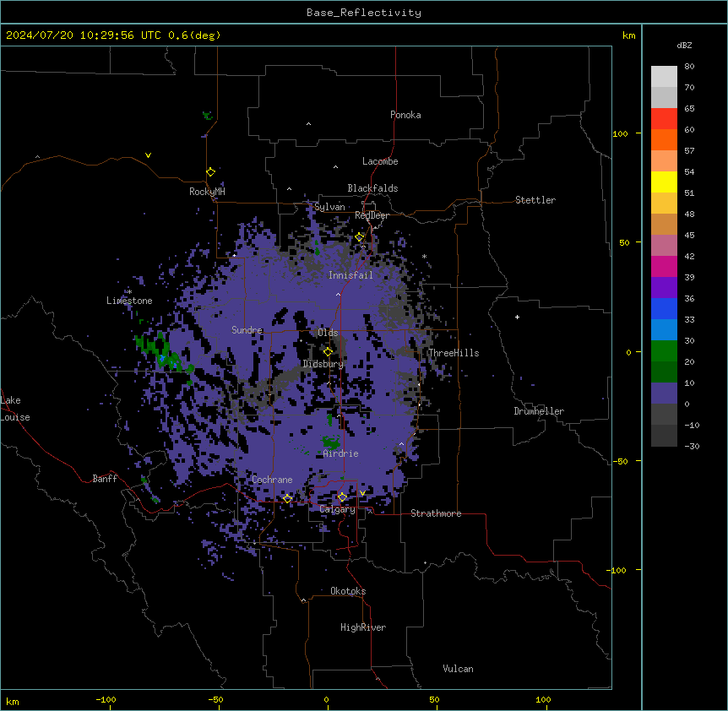Image resolution: width=728 pixels, height=711 pixels.
Task: Choose the violet purple legend swatch
Action: point(664,288)
